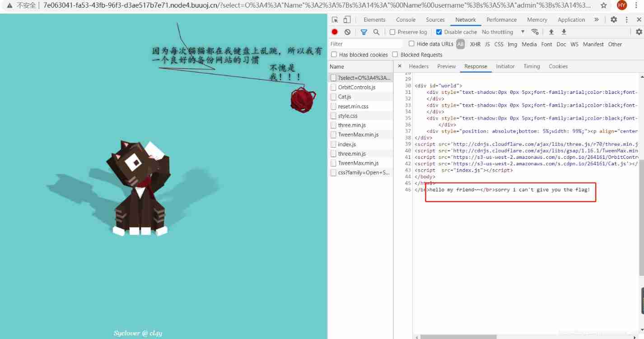Open network conditions wifi icon
The image size is (644, 339).
(x=535, y=32)
